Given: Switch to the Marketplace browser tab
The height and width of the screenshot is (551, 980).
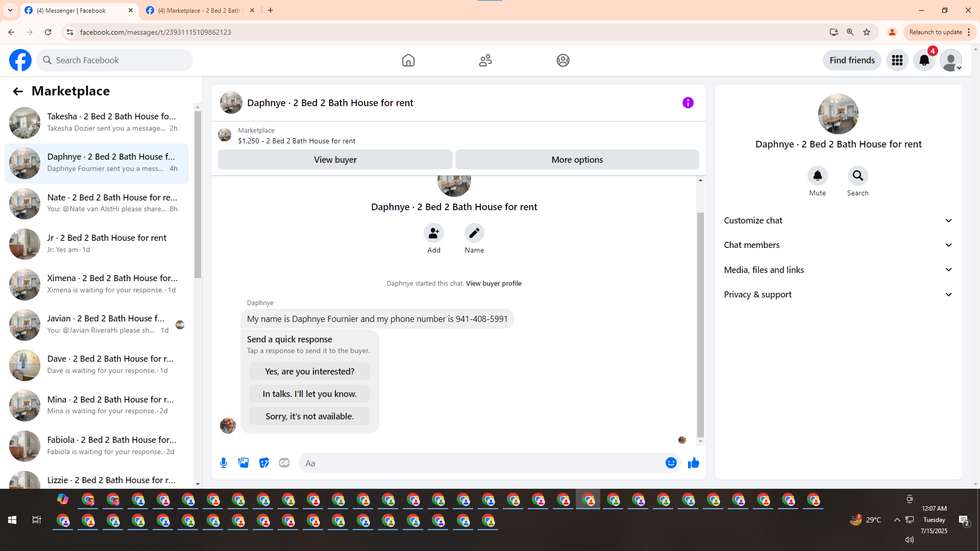Looking at the screenshot, I should [x=200, y=10].
